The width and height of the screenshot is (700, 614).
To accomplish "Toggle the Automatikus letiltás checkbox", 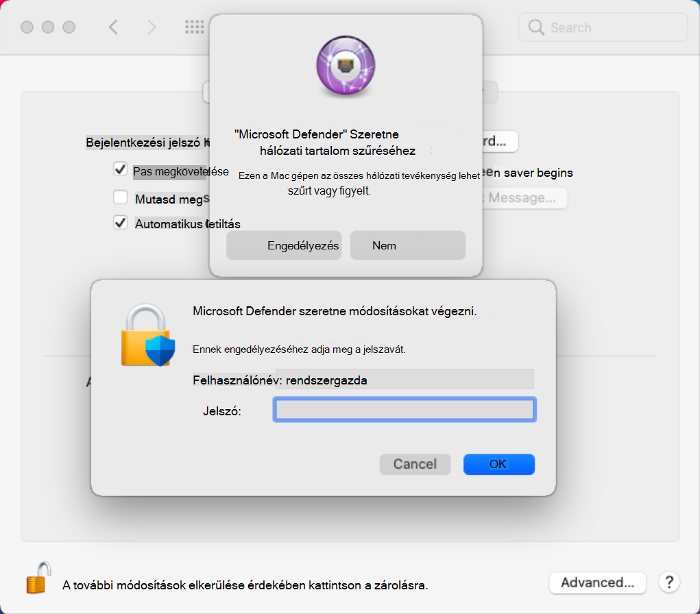I will [120, 222].
